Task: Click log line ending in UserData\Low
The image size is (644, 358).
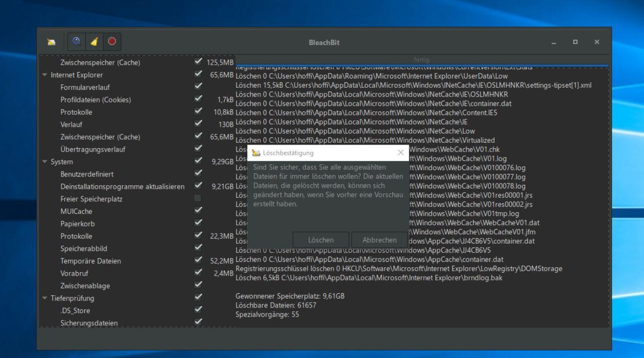Action: click(x=372, y=76)
